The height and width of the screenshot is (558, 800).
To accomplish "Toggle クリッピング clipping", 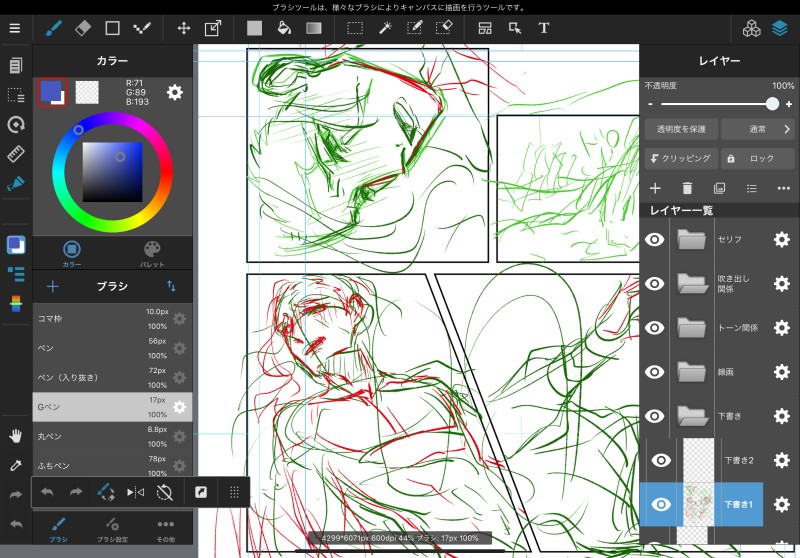I will click(x=681, y=159).
